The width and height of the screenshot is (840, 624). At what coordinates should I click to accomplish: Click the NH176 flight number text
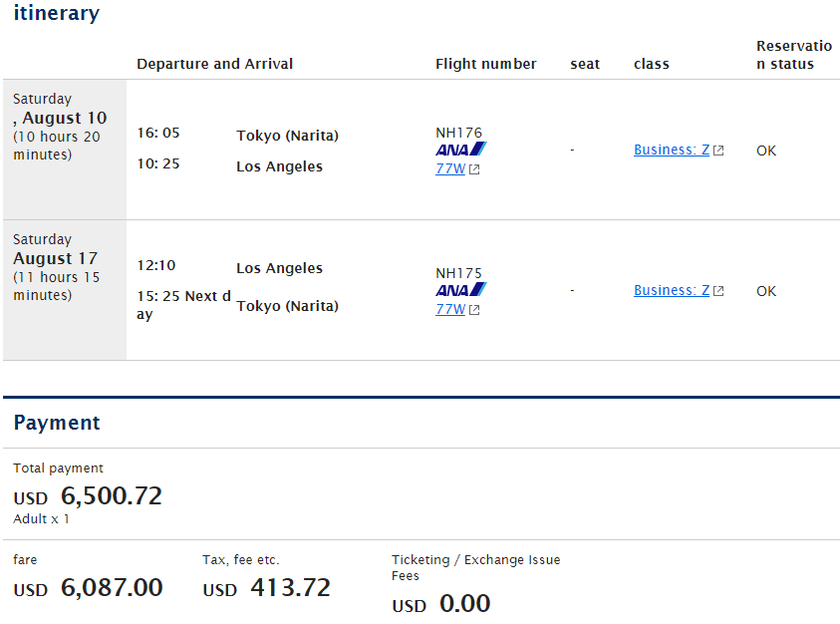click(x=458, y=133)
